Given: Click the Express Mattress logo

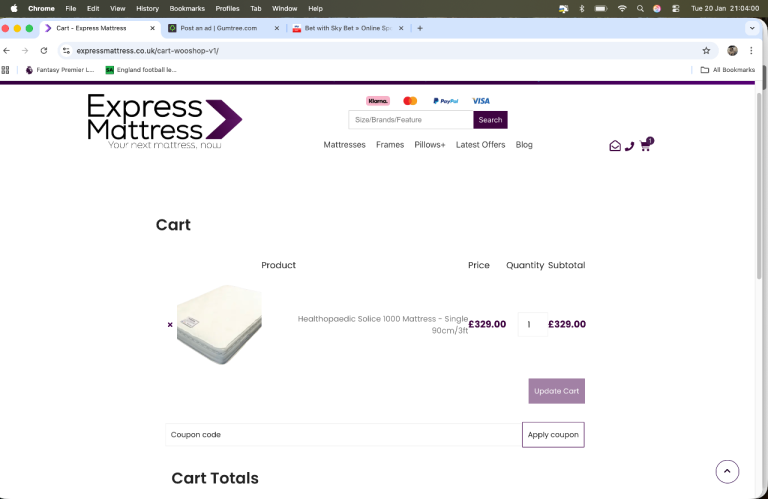Looking at the screenshot, I should (x=164, y=122).
